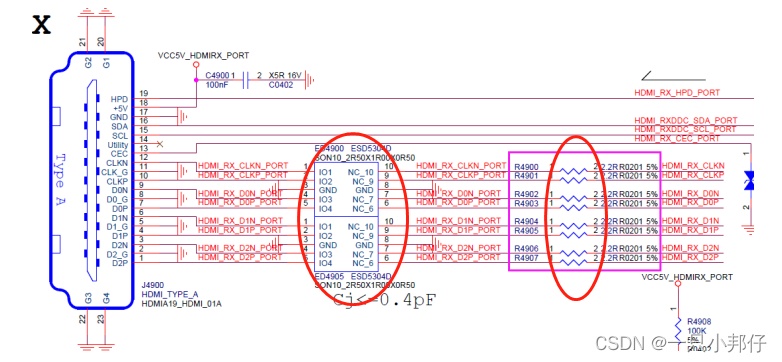Click the C4900 designator text

(217, 75)
